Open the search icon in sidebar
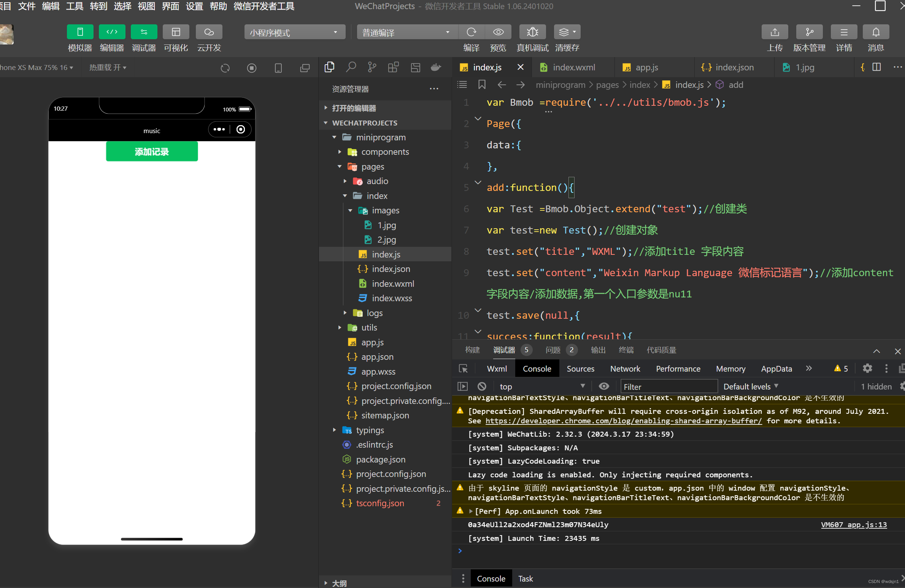 (351, 67)
